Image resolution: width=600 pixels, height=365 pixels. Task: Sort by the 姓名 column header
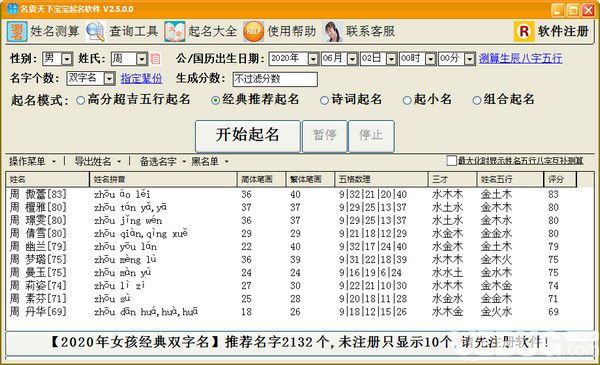pos(47,179)
